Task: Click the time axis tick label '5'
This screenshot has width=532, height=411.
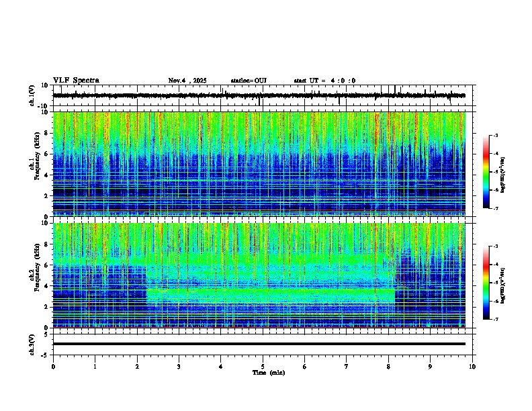Action: click(x=263, y=367)
